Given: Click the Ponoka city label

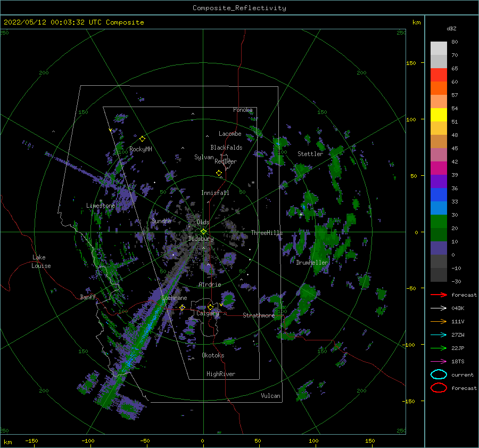Looking at the screenshot, I should tap(243, 110).
